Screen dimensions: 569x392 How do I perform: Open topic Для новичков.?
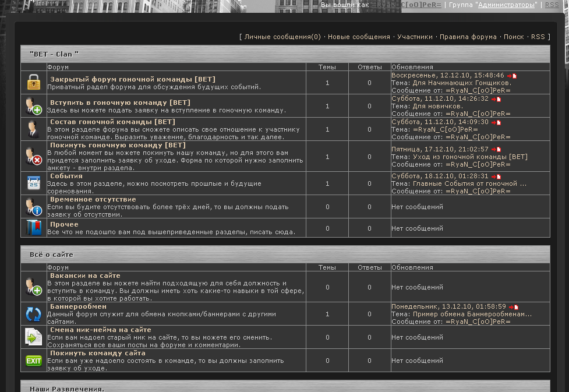438,106
